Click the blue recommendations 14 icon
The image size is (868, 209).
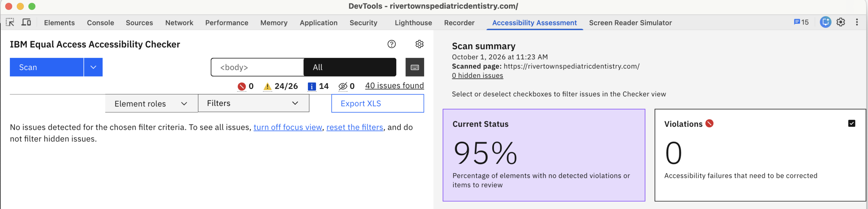click(312, 86)
